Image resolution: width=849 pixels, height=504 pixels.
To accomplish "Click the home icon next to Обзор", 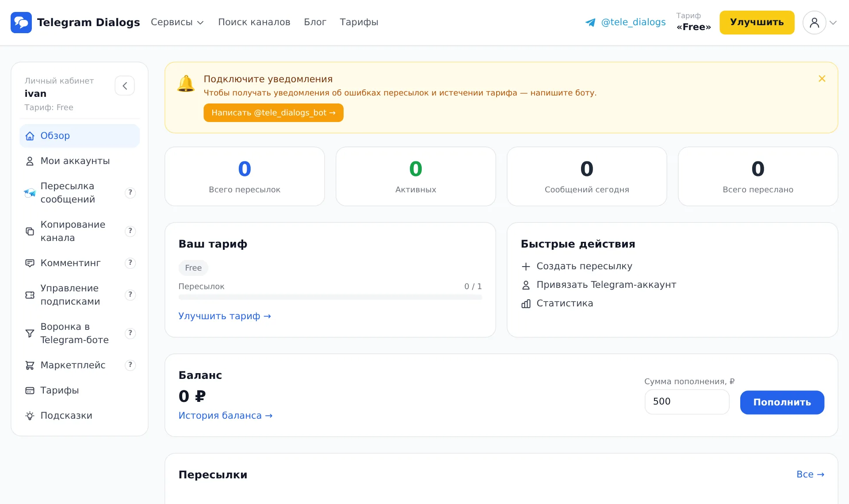I will (30, 136).
